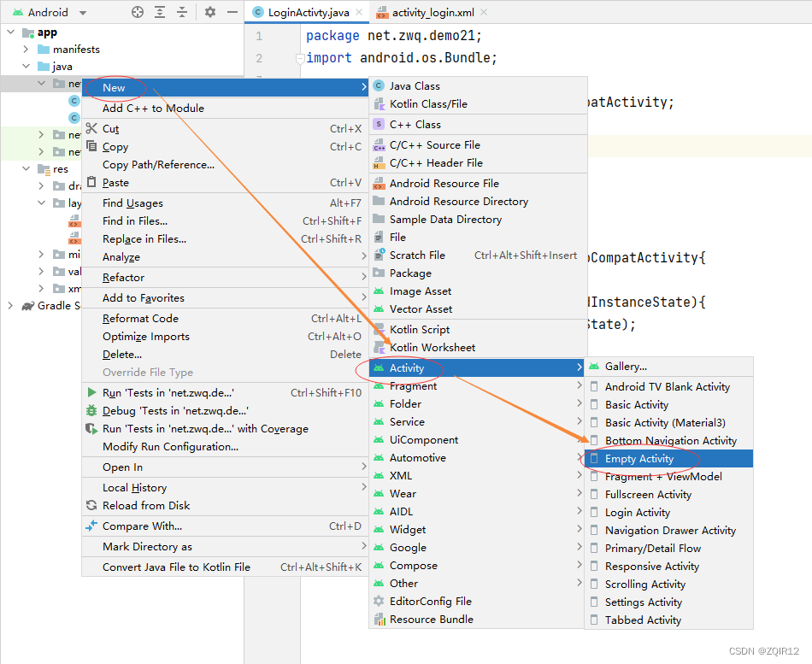Click the Vector Asset android icon
The image size is (812, 664).
[x=379, y=308]
